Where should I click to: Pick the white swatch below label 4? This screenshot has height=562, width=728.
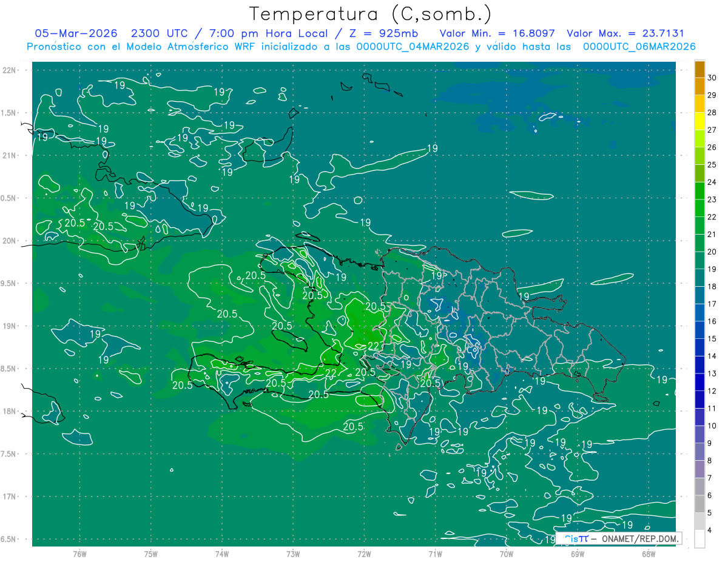(699, 538)
